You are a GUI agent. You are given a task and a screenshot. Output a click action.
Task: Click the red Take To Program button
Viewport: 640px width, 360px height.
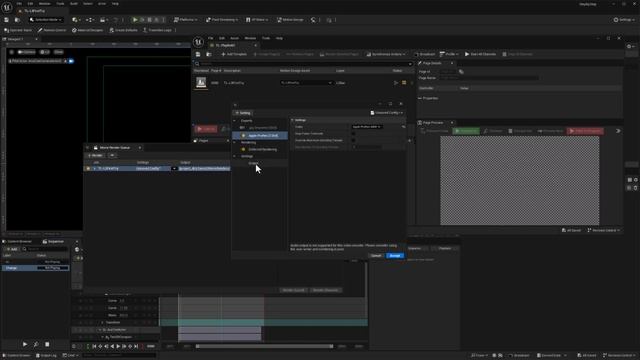coord(585,131)
